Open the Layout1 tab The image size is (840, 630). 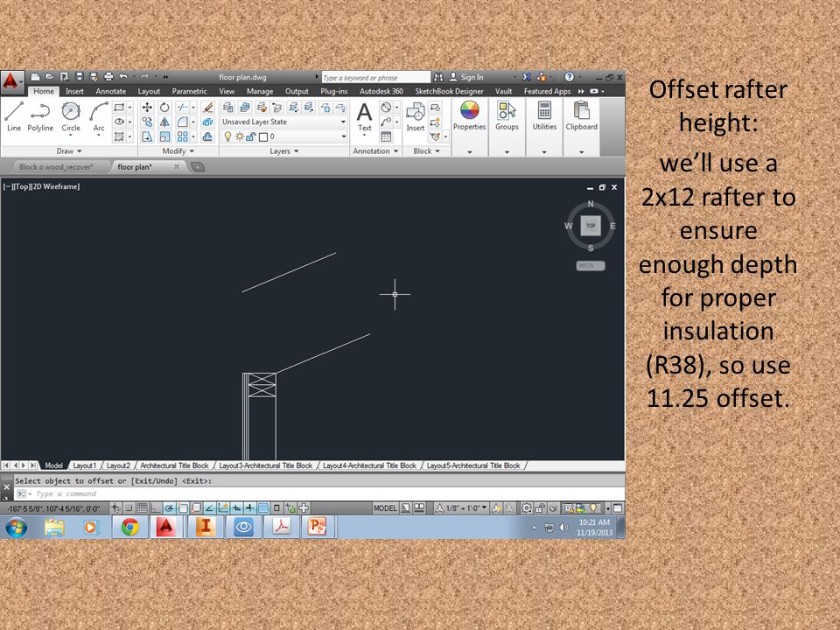click(x=84, y=465)
